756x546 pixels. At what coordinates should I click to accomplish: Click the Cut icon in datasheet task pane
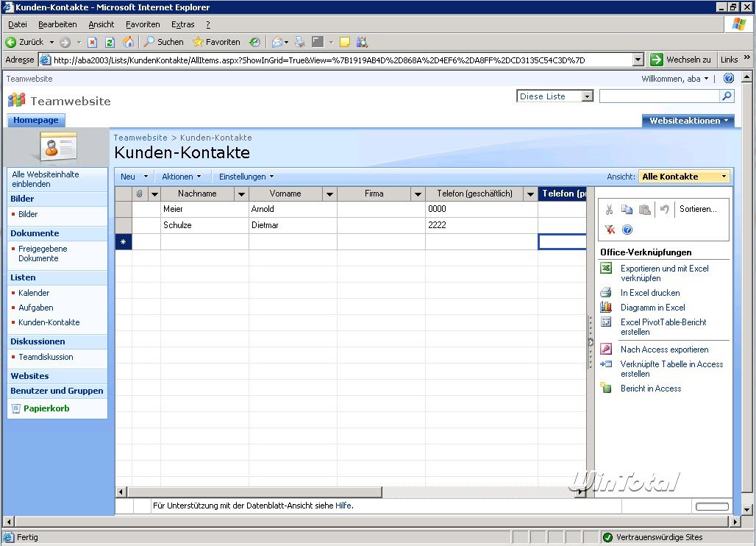point(610,209)
